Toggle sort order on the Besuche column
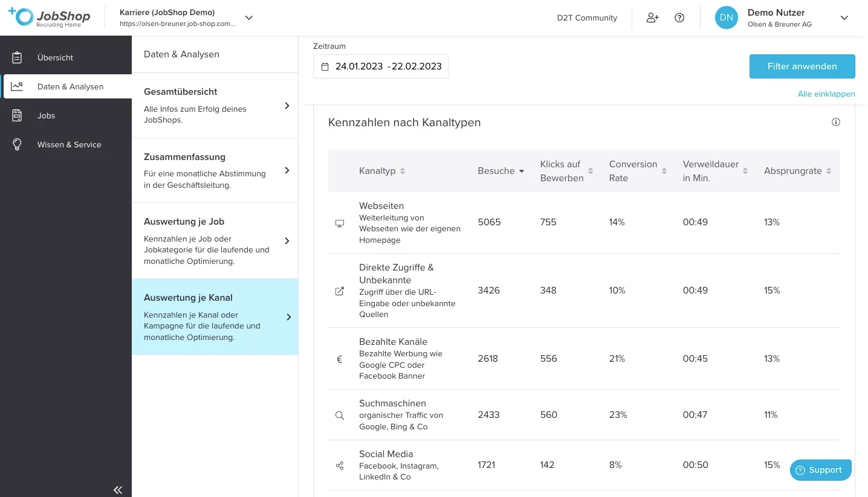The width and height of the screenshot is (868, 497). (522, 171)
